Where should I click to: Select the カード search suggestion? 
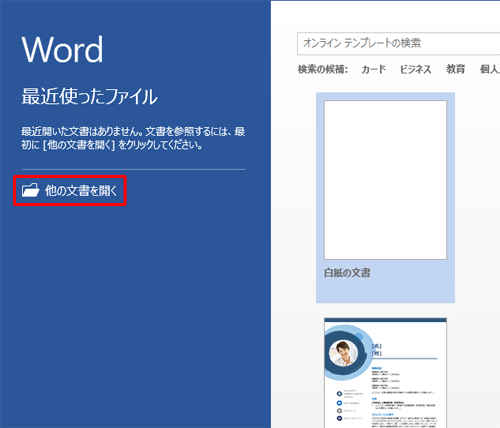click(x=374, y=69)
